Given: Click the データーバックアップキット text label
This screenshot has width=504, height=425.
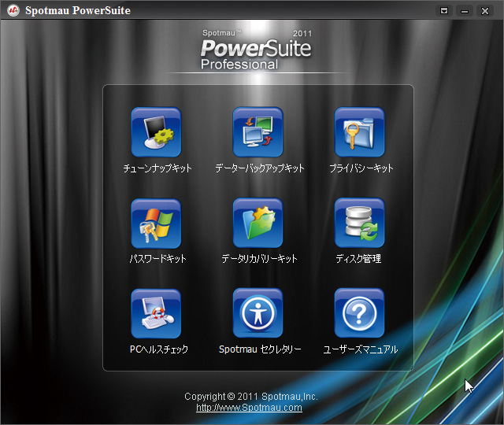Looking at the screenshot, I should (260, 168).
